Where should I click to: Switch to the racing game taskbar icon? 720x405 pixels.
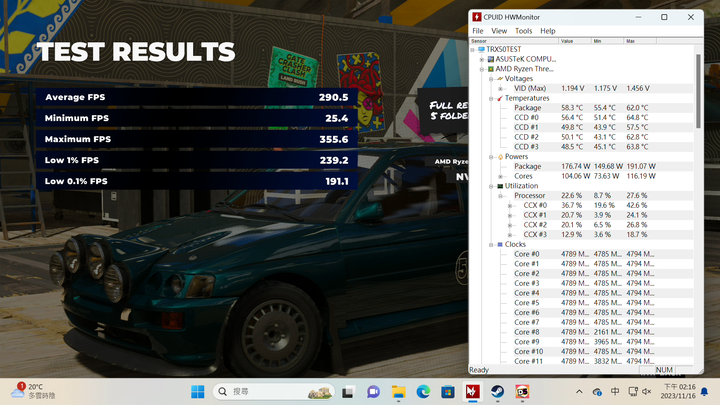(x=522, y=392)
